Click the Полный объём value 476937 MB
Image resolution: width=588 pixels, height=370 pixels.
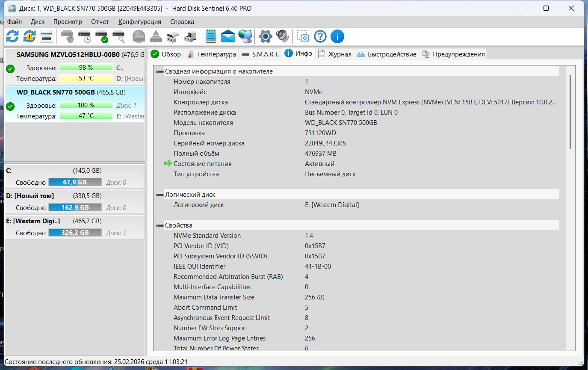click(x=321, y=154)
